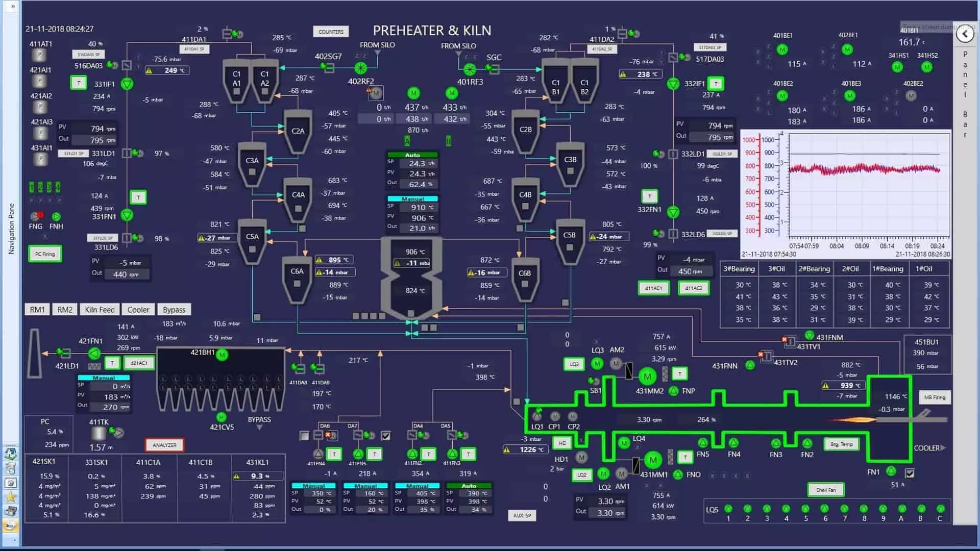Select the 421FN1 exhaust fan icon
The height and width of the screenshot is (551, 980).
[x=94, y=353]
